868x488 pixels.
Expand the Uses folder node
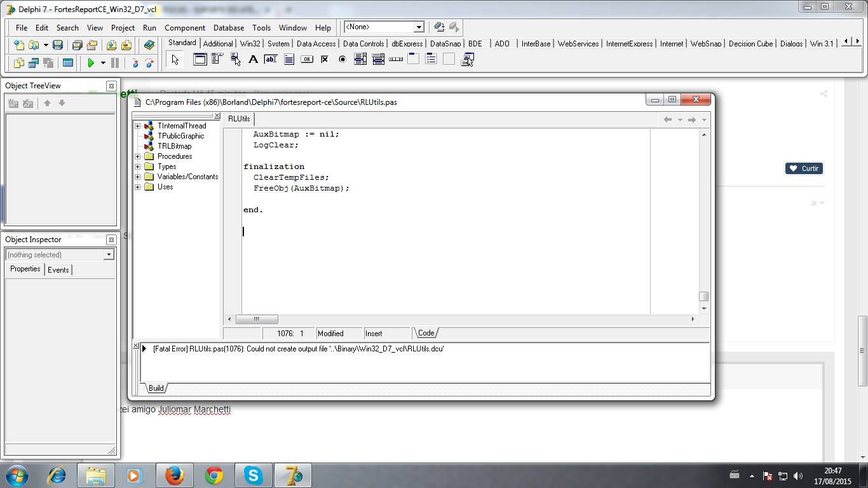coord(137,187)
